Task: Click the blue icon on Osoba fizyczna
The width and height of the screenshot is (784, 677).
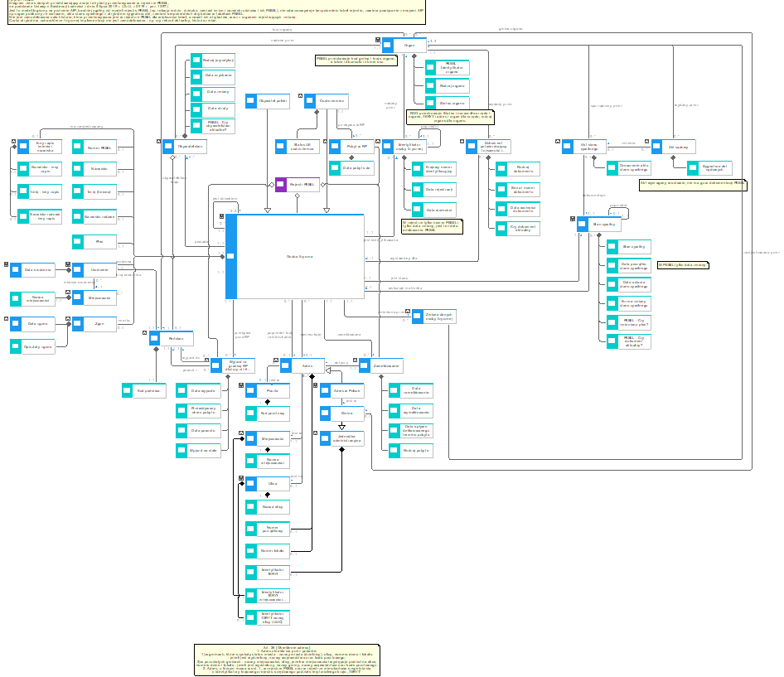Action: pyautogui.click(x=231, y=257)
